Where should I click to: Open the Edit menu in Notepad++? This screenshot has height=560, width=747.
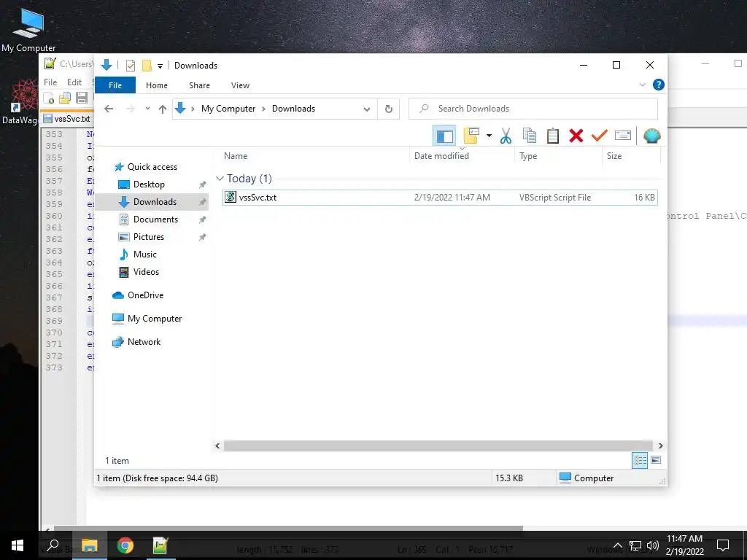coord(74,82)
